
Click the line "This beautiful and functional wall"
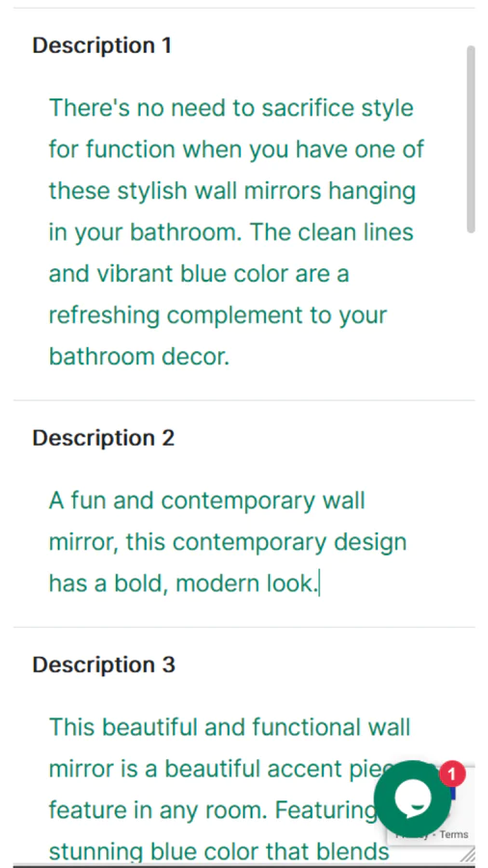click(x=230, y=727)
